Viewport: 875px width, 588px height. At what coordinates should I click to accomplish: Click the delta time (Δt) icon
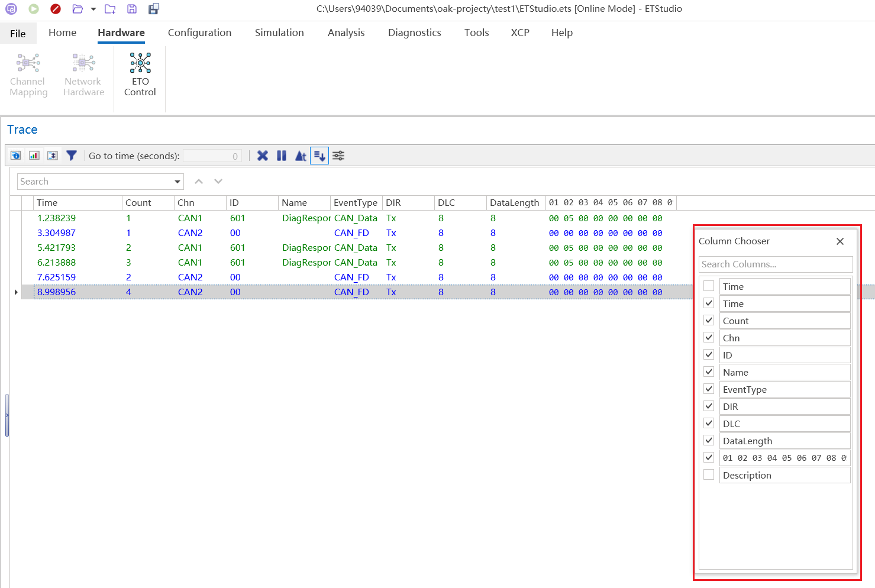301,156
